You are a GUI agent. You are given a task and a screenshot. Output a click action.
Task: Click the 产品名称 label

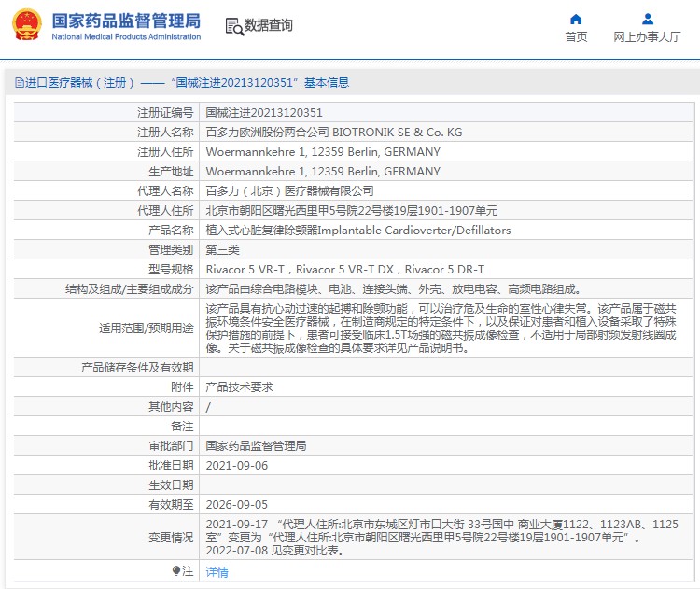coord(171,231)
